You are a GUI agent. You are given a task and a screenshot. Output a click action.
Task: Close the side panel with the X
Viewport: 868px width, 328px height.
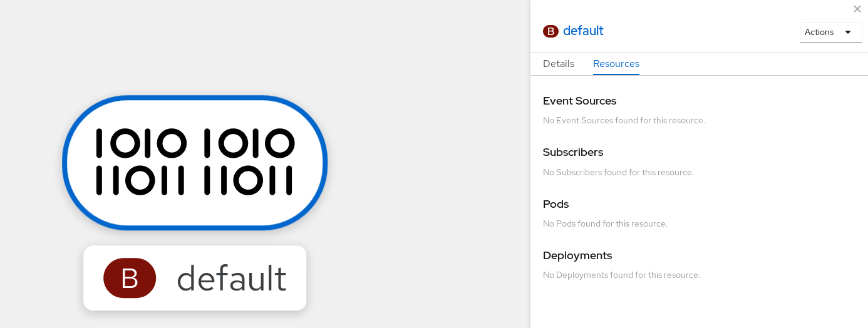point(857,9)
